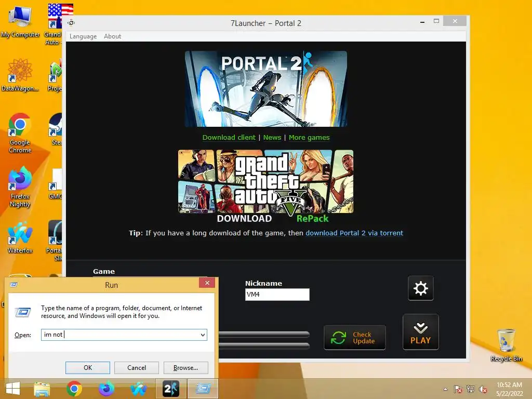Show hidden tray icons arrow
This screenshot has height=399, width=532.
click(x=445, y=389)
